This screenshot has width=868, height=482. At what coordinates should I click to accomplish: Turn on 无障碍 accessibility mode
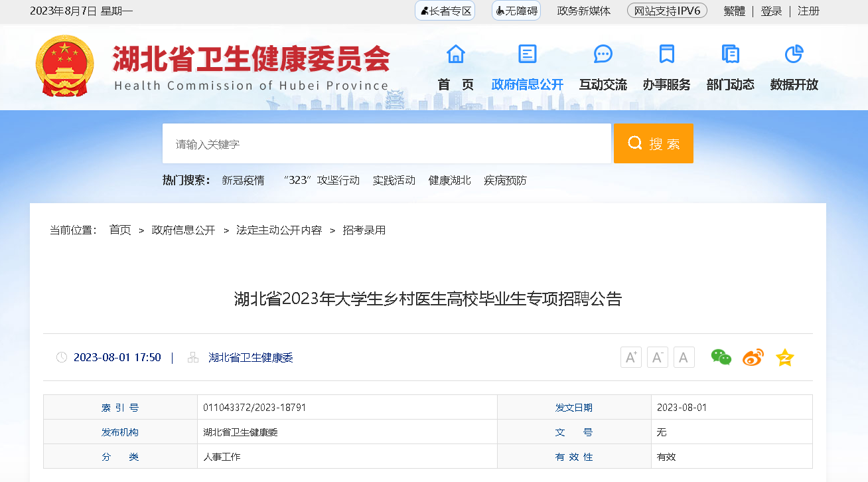pyautogui.click(x=516, y=11)
